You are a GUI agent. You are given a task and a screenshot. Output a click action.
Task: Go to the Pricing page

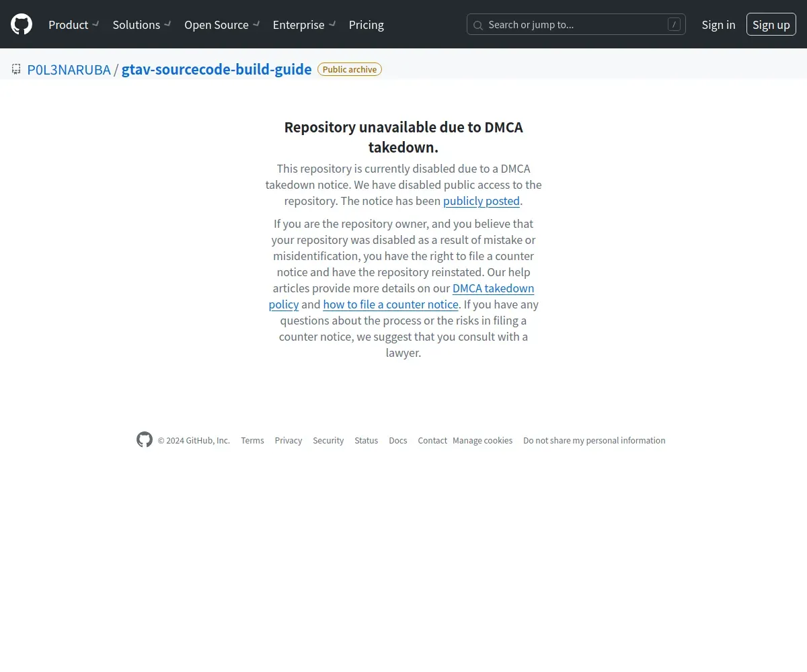click(367, 25)
